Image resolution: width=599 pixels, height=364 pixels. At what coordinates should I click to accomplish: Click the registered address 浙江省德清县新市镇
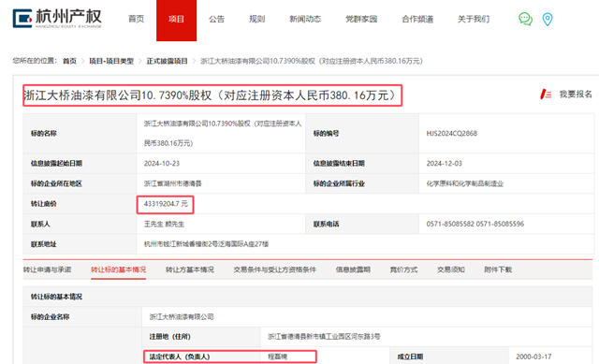point(324,337)
